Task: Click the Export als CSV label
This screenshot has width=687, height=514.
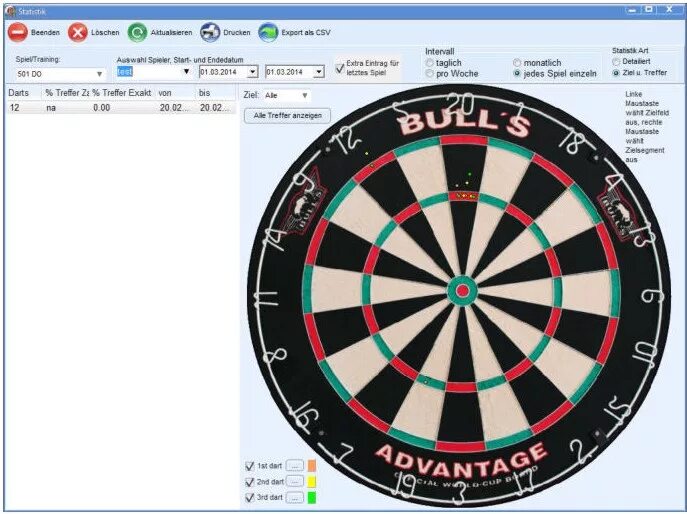Action: 306,32
